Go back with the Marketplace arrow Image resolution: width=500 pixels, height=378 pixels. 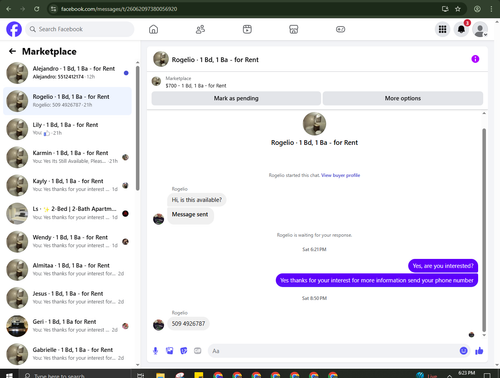point(12,51)
